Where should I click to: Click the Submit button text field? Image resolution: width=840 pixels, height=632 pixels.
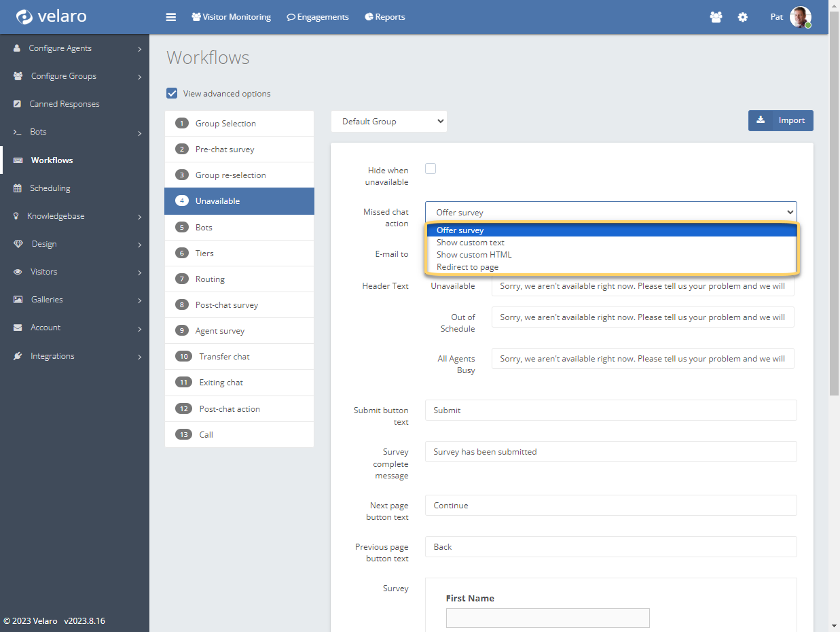(x=610, y=410)
